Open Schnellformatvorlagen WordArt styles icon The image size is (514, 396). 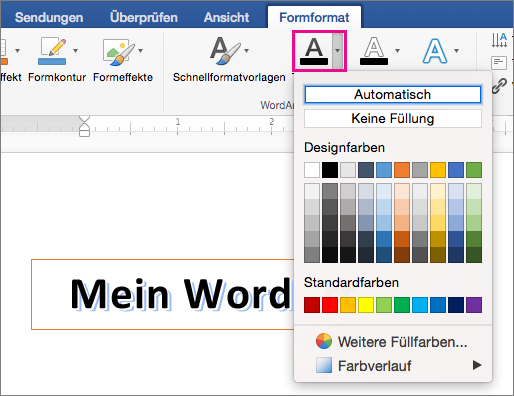[x=225, y=51]
